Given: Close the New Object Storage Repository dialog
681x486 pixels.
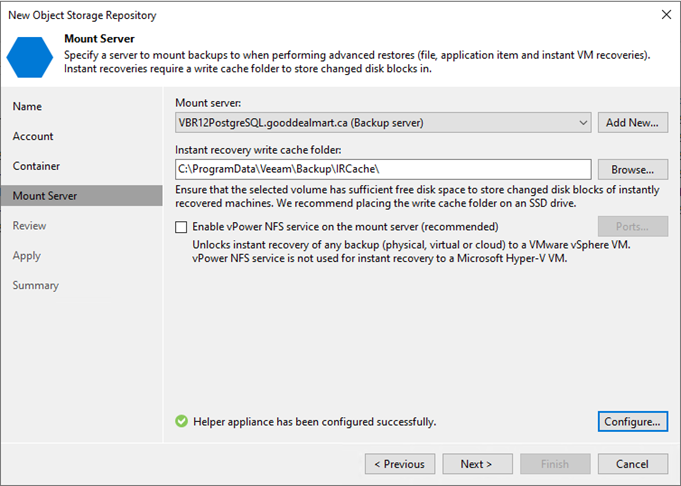Looking at the screenshot, I should pyautogui.click(x=666, y=15).
